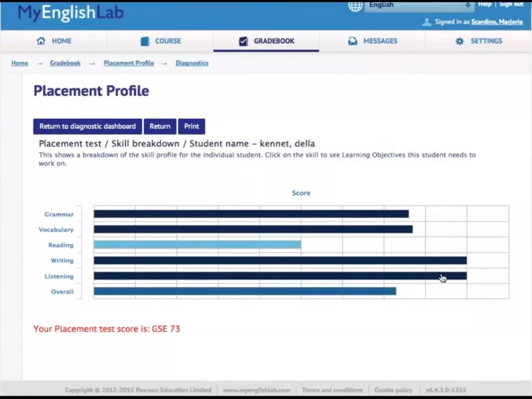Click the Settings gear icon

[460, 41]
